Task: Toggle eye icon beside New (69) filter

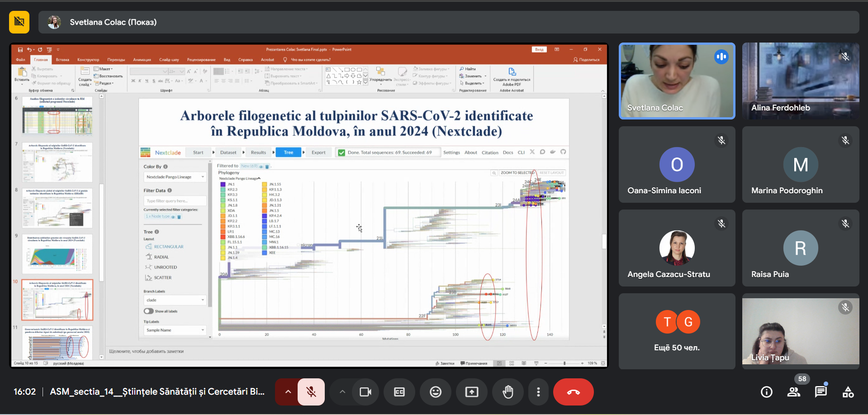Action: point(261,167)
